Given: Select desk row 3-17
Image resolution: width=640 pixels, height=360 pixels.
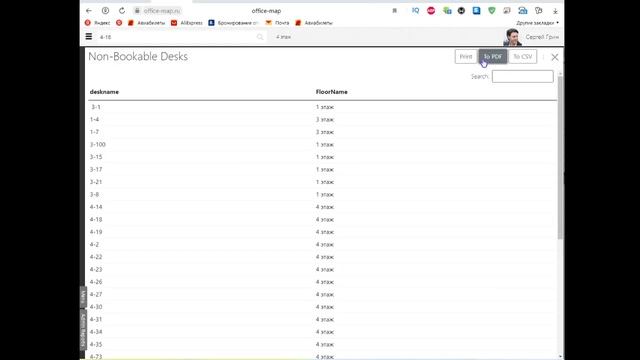Looking at the screenshot, I should (322, 169).
